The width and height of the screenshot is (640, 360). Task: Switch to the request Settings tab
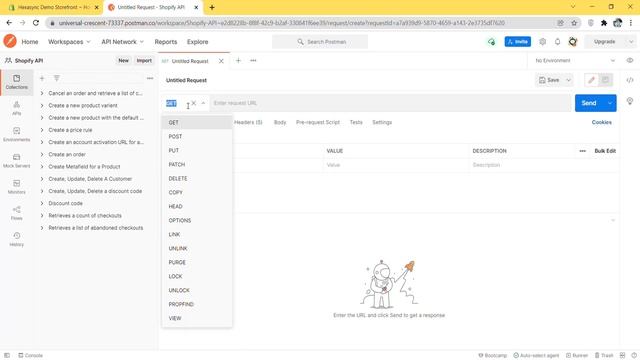click(382, 122)
